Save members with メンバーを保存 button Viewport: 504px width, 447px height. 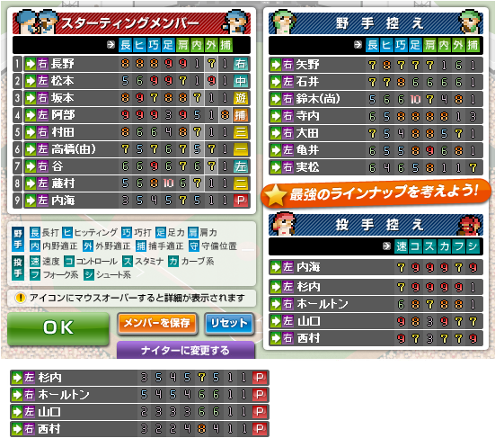(x=157, y=323)
